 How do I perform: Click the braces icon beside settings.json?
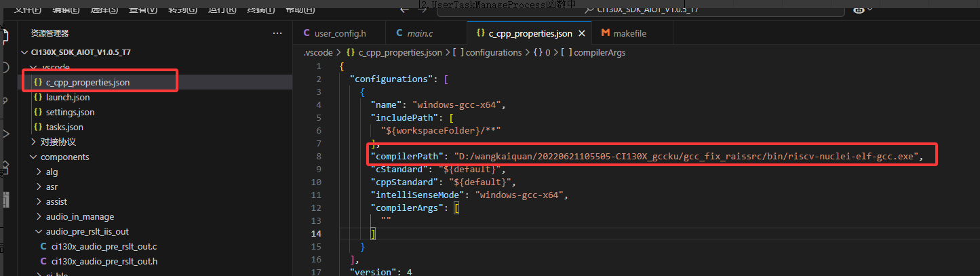38,113
